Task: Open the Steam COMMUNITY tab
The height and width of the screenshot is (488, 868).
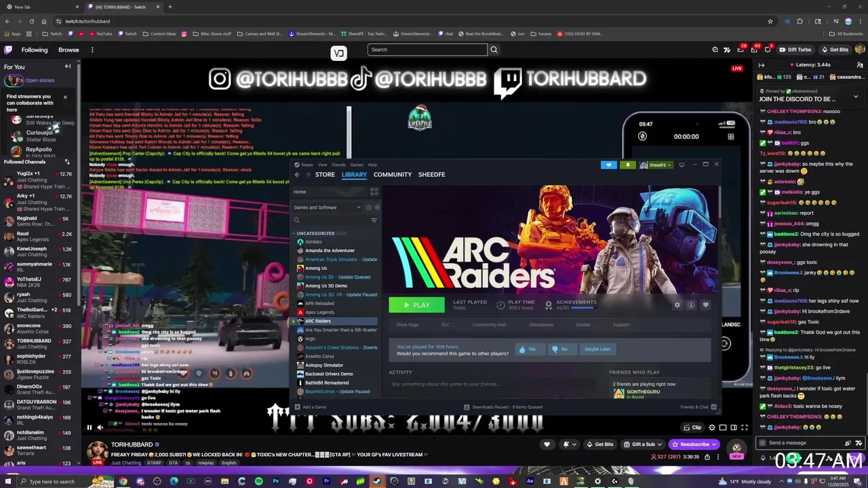Action: point(393,174)
